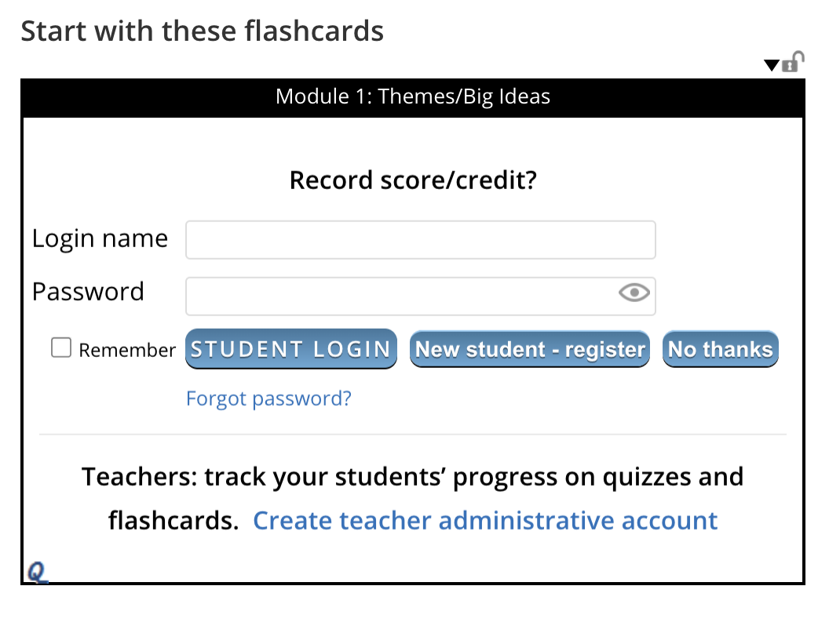
Task: Click the Qwiz Q logo icon
Action: point(37,572)
